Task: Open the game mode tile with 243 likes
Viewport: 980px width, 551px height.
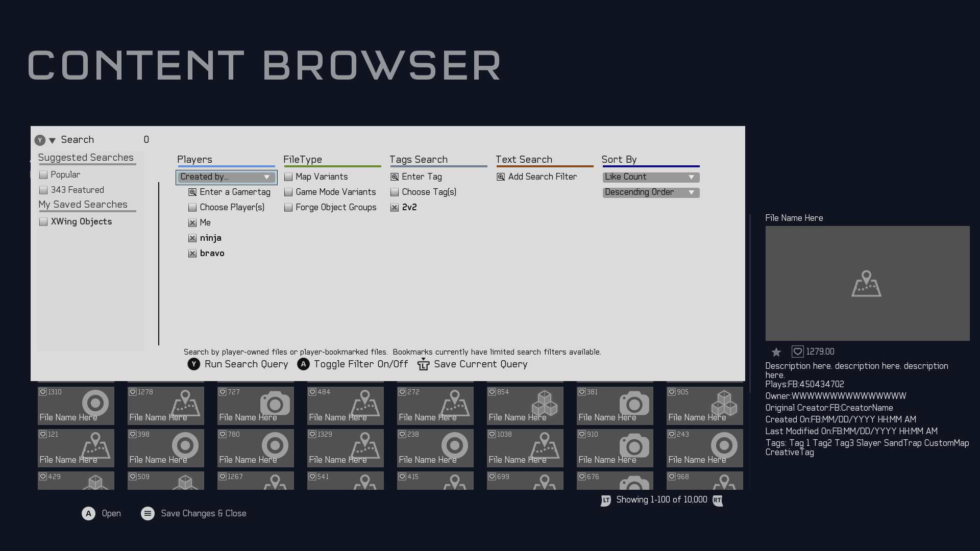Action: tap(705, 448)
